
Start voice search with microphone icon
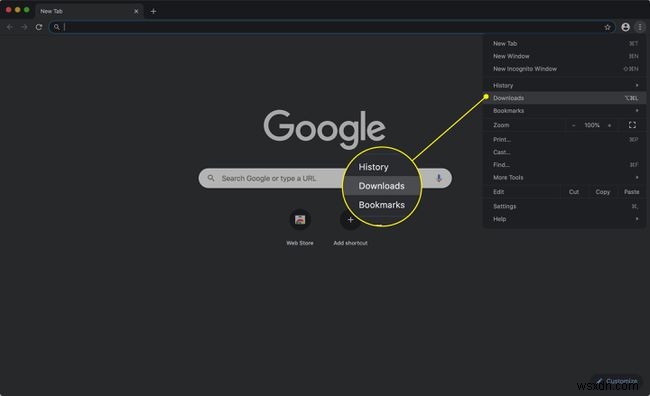[x=439, y=178]
